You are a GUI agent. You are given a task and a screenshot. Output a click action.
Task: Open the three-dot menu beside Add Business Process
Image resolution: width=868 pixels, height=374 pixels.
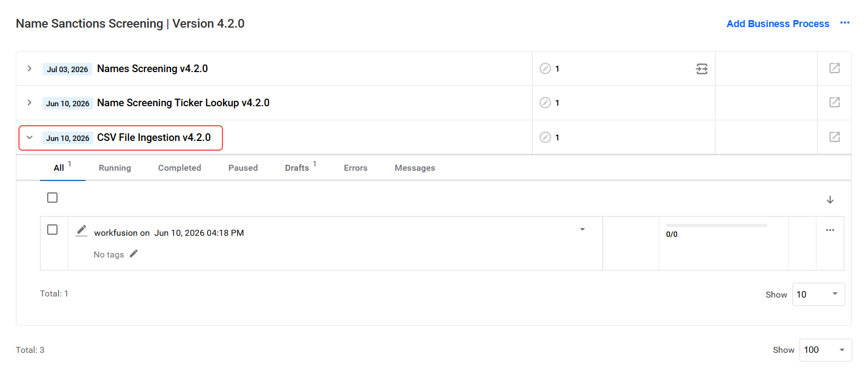coord(845,23)
